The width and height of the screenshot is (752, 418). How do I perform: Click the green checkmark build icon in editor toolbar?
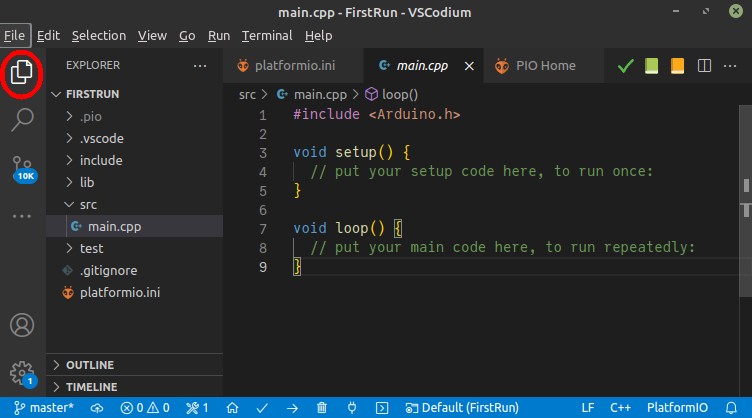(x=626, y=66)
